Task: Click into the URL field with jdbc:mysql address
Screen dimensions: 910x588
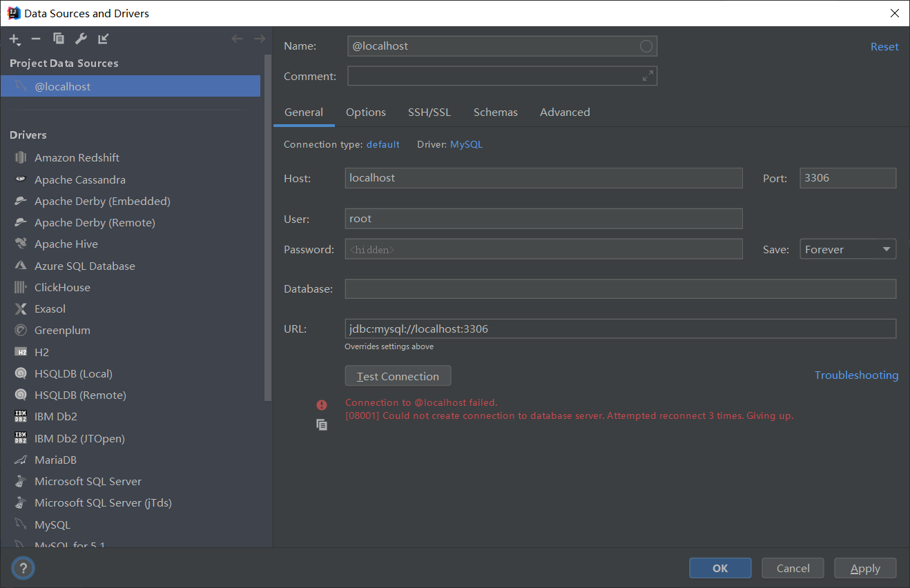Action: point(621,329)
